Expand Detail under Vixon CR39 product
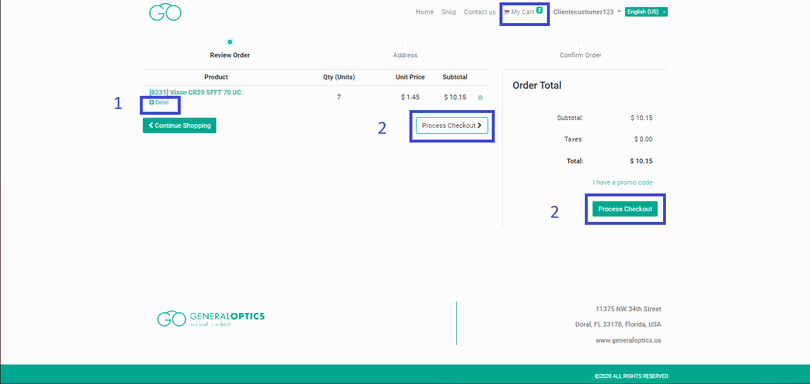The image size is (810, 384). coord(159,102)
